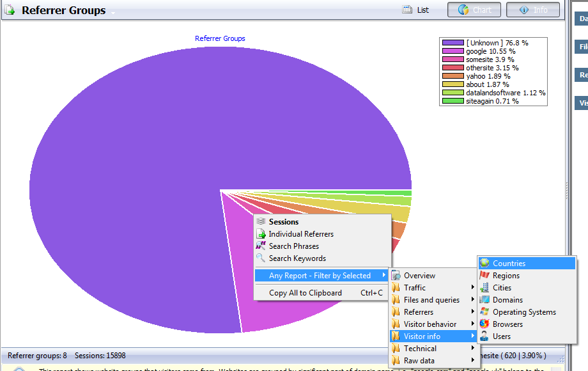Click the [ Unknown ] legend color swatch
This screenshot has height=371, width=588.
[x=453, y=43]
